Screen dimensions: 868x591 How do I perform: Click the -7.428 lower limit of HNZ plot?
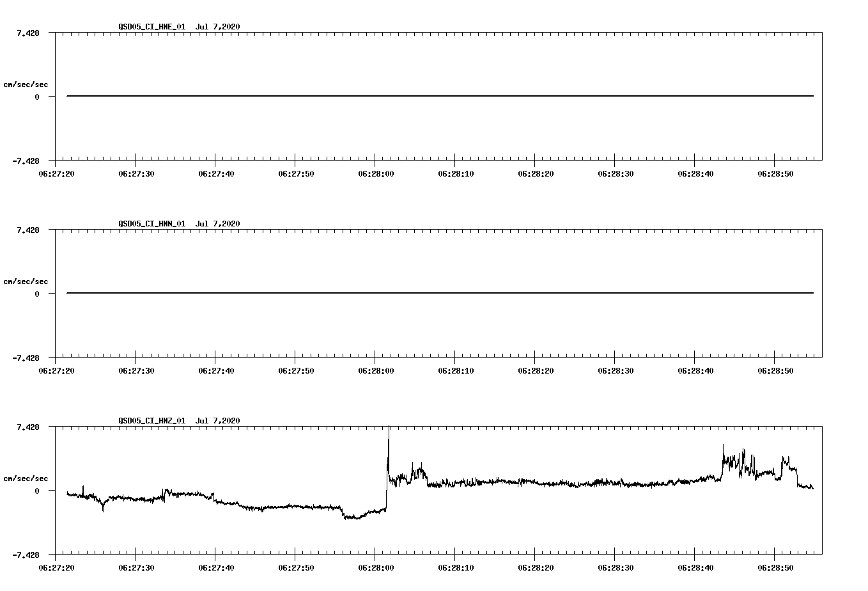pyautogui.click(x=26, y=555)
